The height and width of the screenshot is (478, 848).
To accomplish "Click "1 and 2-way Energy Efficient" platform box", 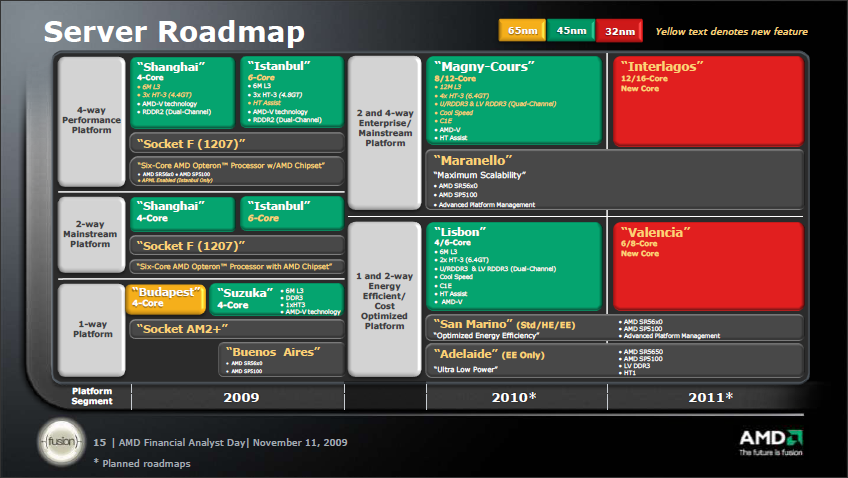I will coord(385,299).
